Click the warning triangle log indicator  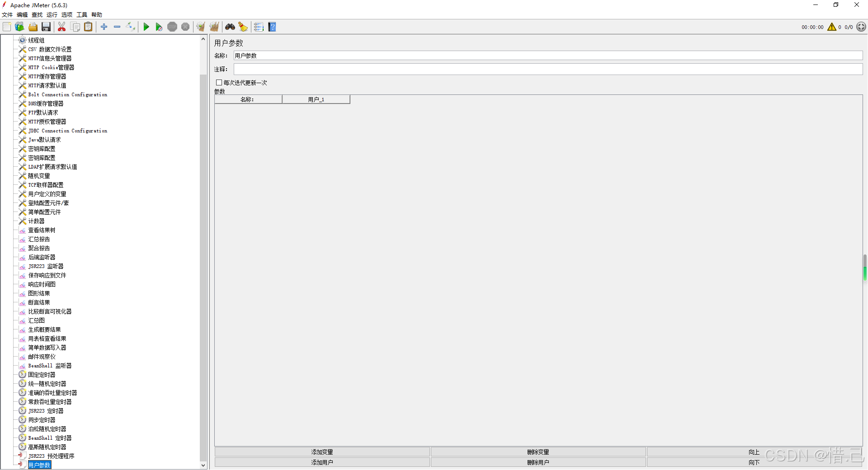pyautogui.click(x=832, y=27)
